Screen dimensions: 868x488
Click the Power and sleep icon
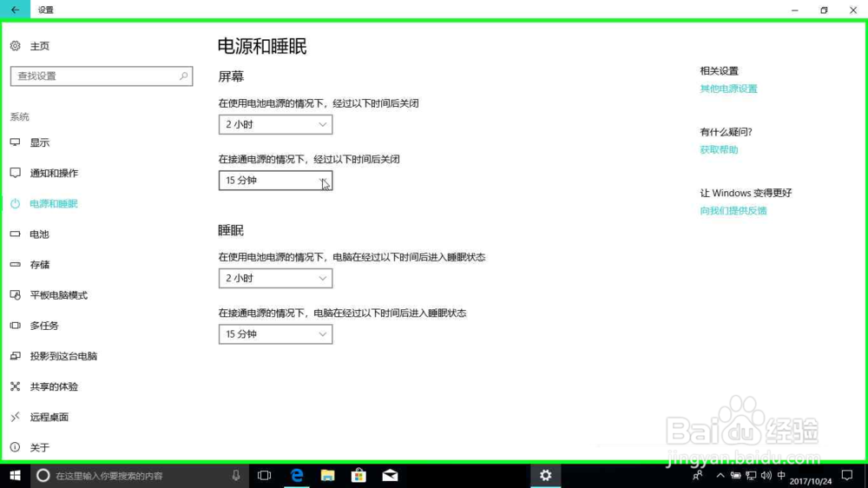[x=15, y=203]
